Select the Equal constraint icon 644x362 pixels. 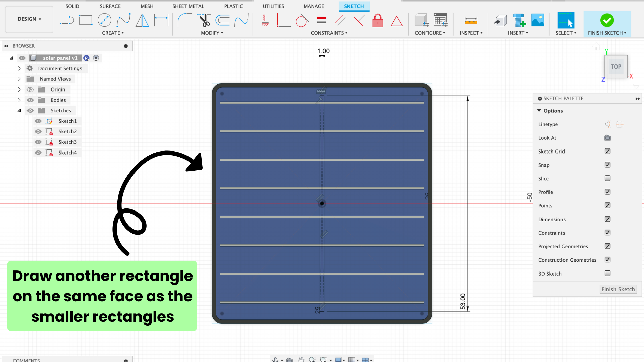[321, 20]
